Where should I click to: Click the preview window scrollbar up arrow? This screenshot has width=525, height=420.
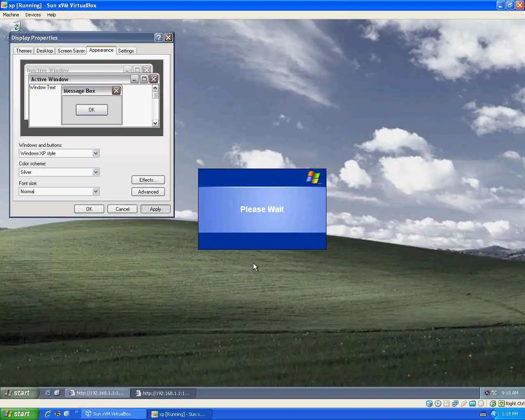pos(155,88)
